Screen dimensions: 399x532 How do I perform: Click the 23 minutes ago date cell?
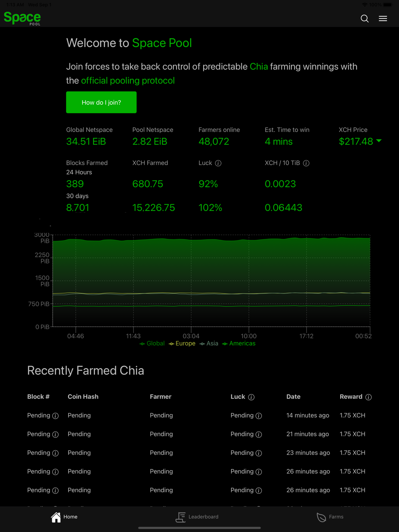(308, 453)
